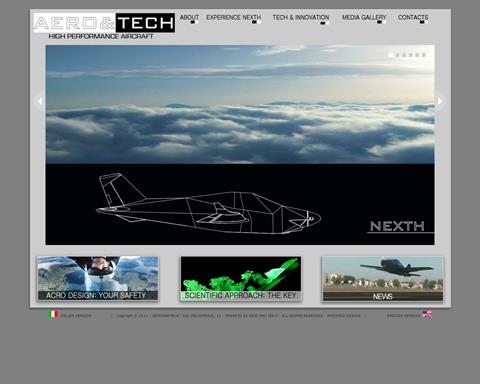Screen dimensions: 480x384
Task: Open the News tile
Action: click(383, 279)
